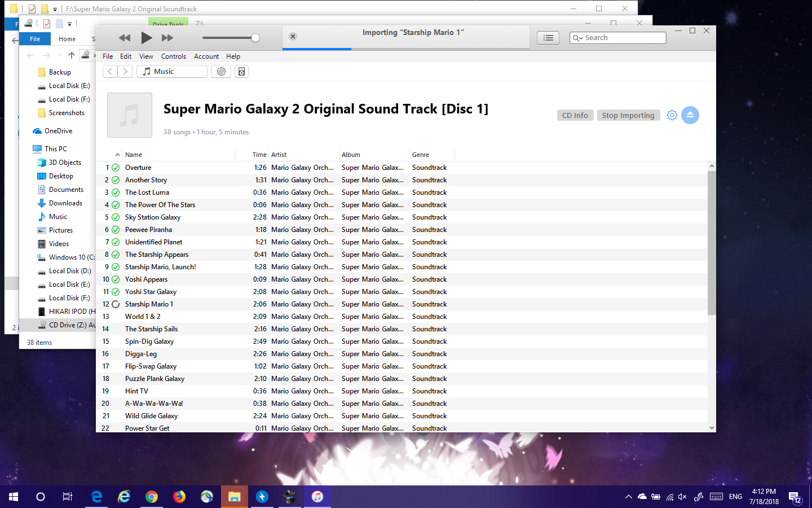Open the Help menu in iTunes

click(233, 56)
